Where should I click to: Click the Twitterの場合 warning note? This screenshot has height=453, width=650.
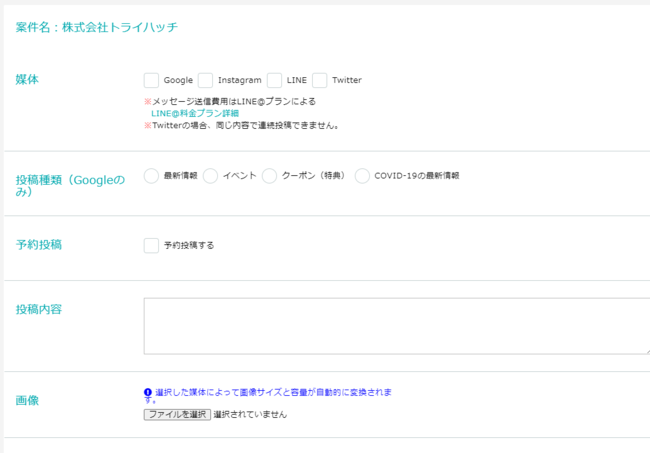242,125
